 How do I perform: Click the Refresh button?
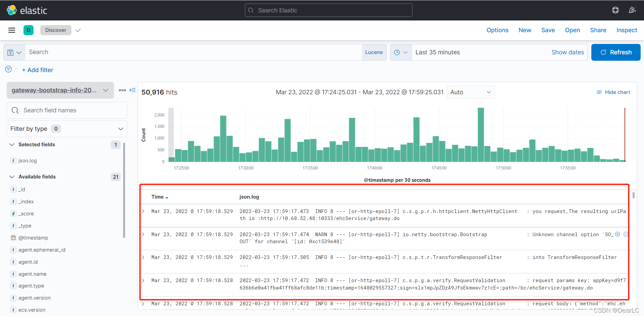616,52
